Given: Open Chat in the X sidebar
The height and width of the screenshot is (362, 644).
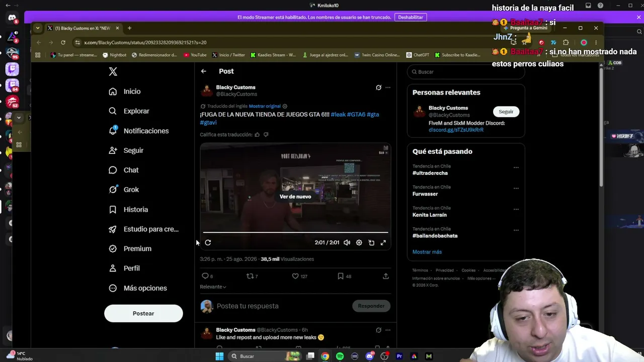Looking at the screenshot, I should [x=124, y=170].
